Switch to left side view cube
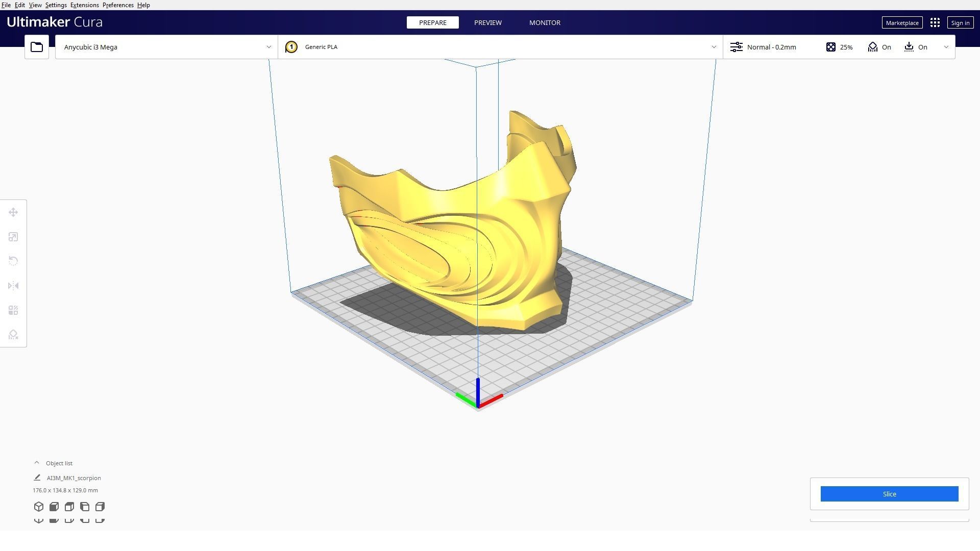Image resolution: width=980 pixels, height=551 pixels. (x=85, y=507)
